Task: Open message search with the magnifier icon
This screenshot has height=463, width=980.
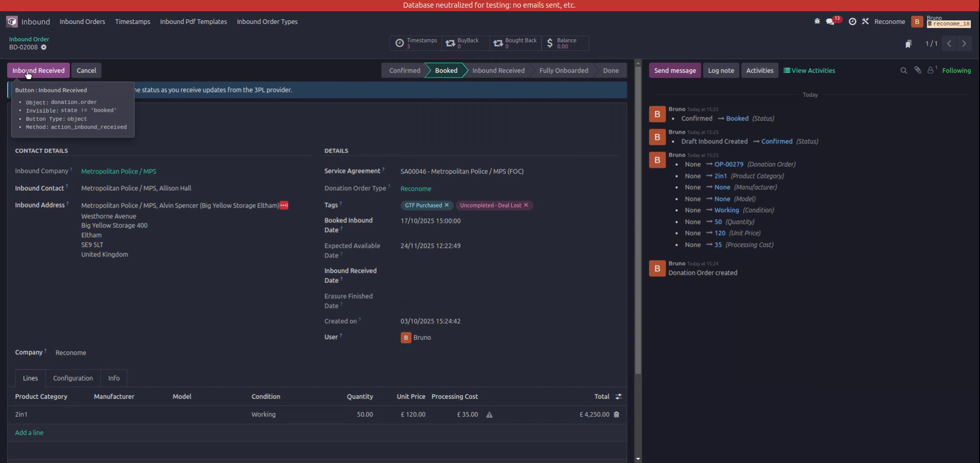Action: 903,70
